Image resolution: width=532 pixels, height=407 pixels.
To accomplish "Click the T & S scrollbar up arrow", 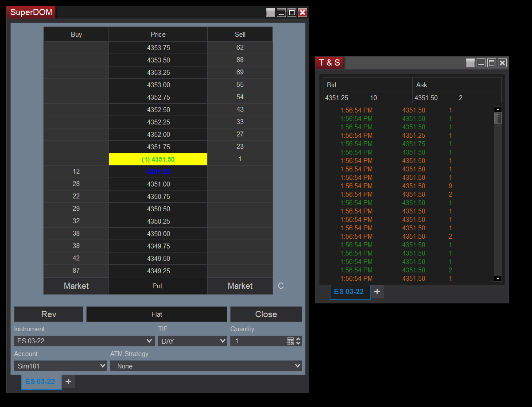I will (x=498, y=109).
